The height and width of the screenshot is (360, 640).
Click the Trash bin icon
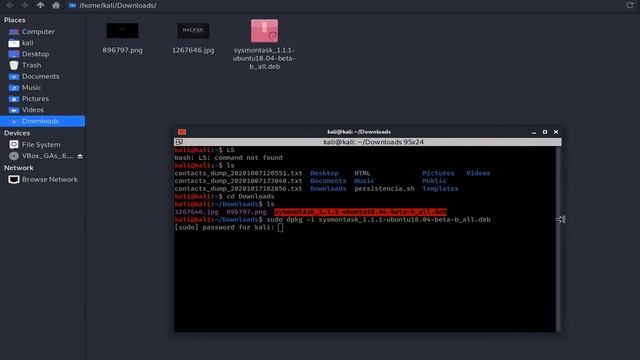(x=14, y=65)
